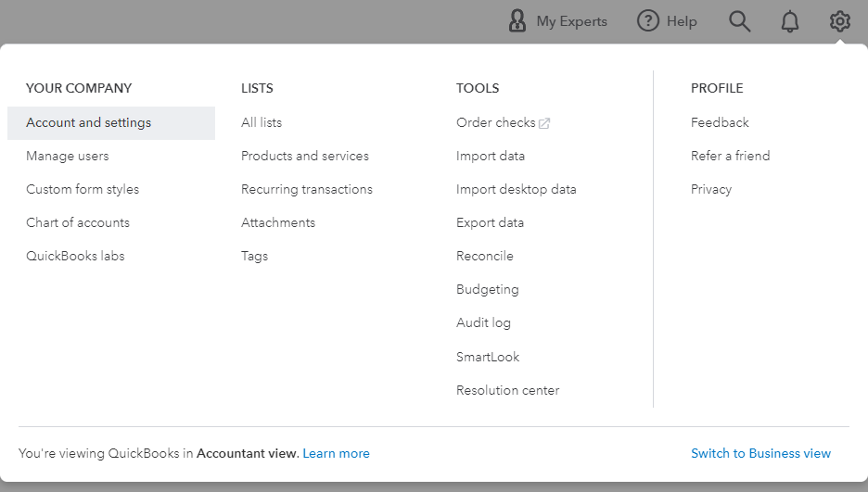Screen dimensions: 868x492
Task: Select Recurring transactions
Action: 307,189
